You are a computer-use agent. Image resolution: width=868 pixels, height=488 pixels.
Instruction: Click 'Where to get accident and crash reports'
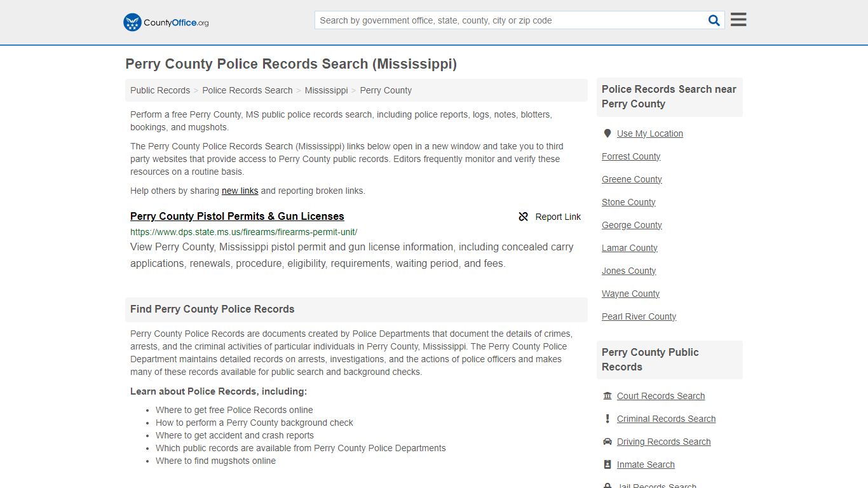tap(234, 435)
